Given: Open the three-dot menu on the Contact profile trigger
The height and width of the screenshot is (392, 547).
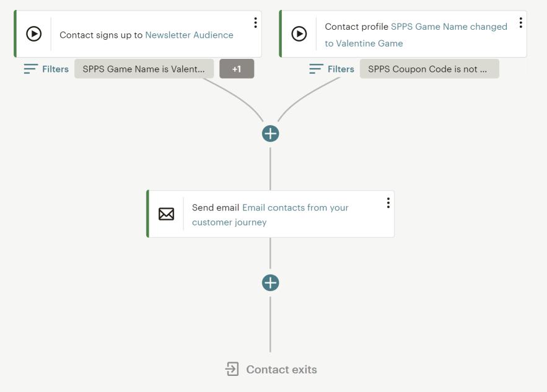Looking at the screenshot, I should pyautogui.click(x=520, y=23).
